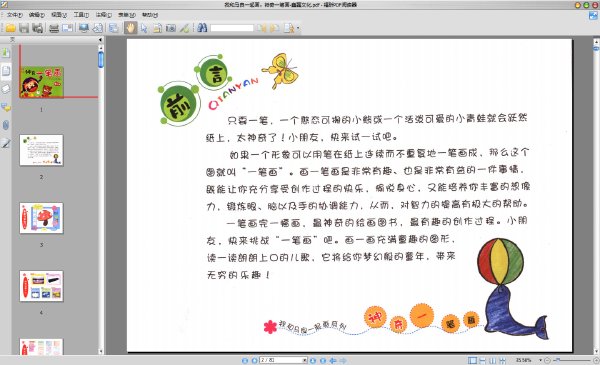Switch to continuous page layout mode
600x365 pixels.
point(483,360)
